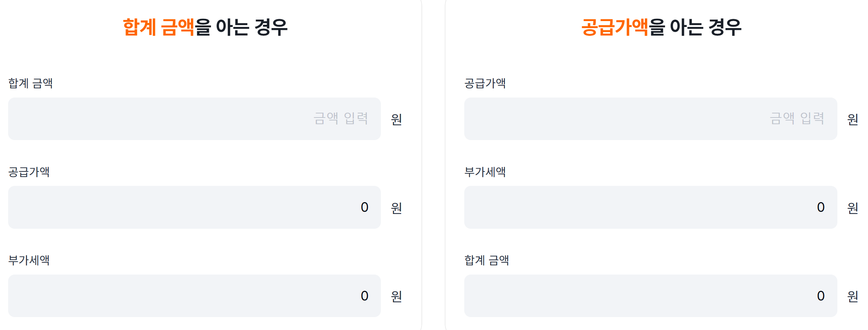Click the 원 unit beside the left 합계 금액 input

click(396, 119)
